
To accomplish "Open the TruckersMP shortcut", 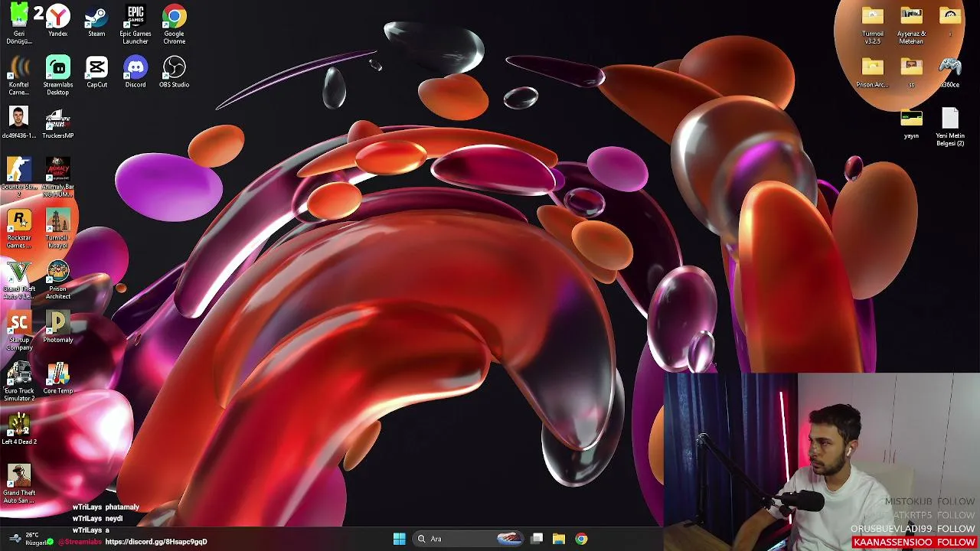I will (x=58, y=122).
